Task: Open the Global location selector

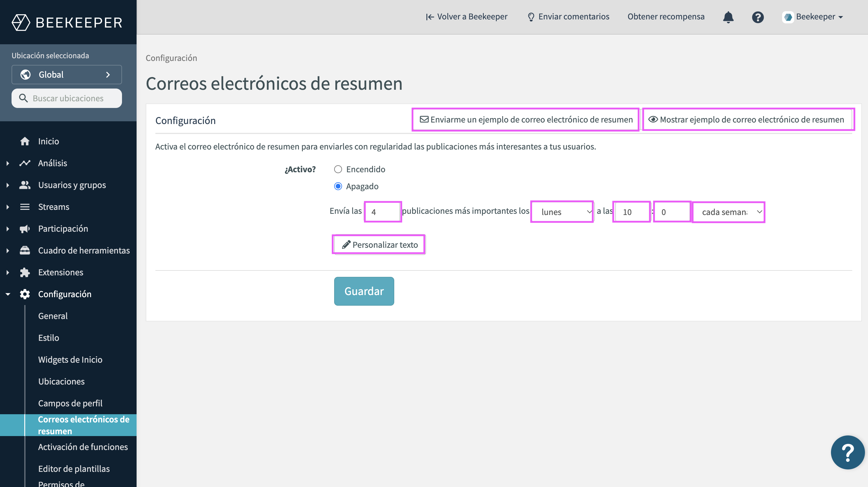Action: point(67,74)
